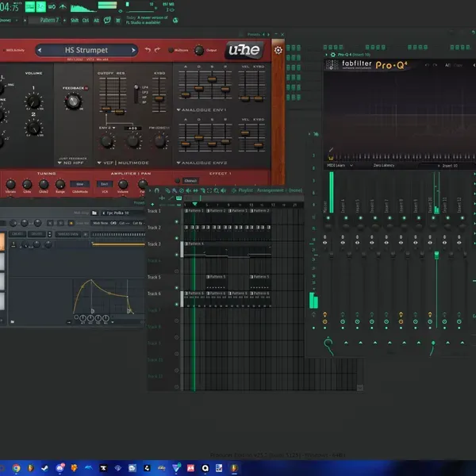Image resolution: width=476 pixels, height=476 pixels.
Task: Open the No HPF dropdown
Action: (71, 163)
